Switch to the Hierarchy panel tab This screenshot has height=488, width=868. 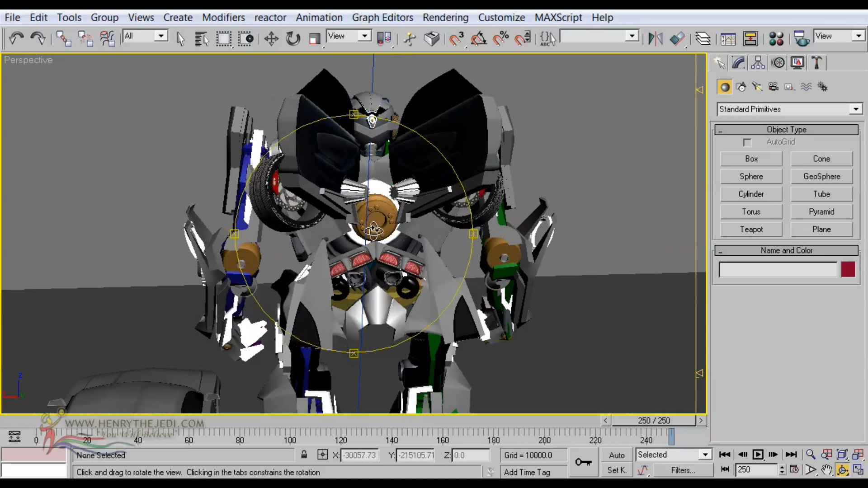[758, 63]
